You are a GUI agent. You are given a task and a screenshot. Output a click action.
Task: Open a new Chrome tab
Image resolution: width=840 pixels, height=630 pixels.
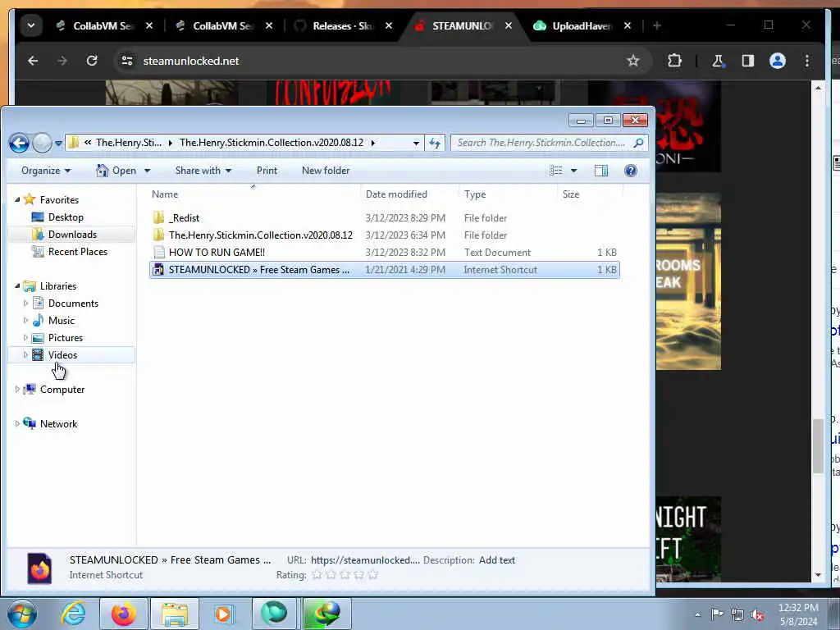(657, 25)
